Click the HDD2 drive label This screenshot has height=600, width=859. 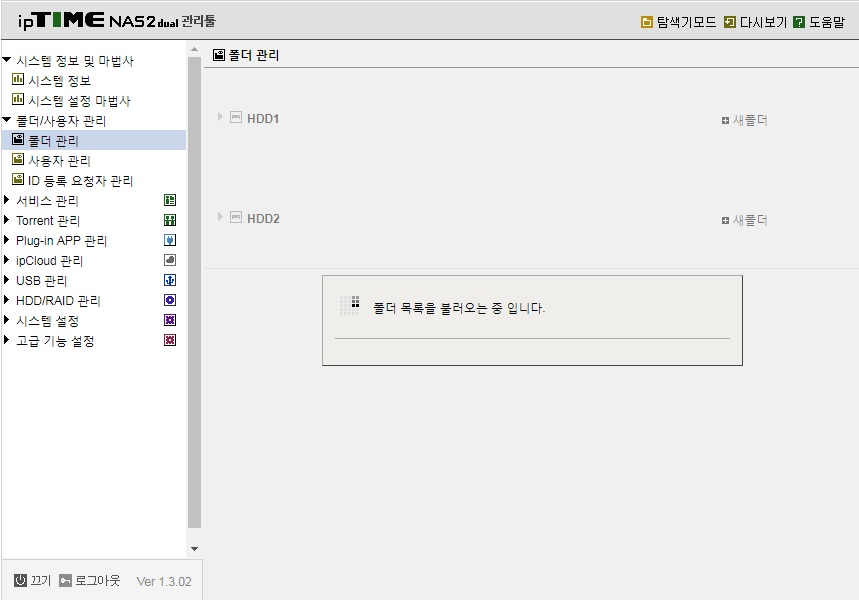click(x=263, y=219)
